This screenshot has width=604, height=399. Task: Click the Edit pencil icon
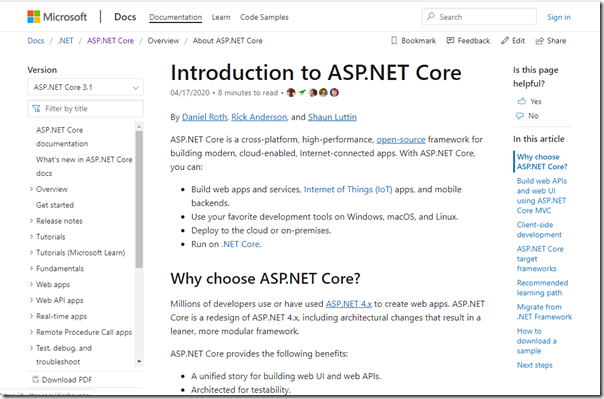pos(505,40)
